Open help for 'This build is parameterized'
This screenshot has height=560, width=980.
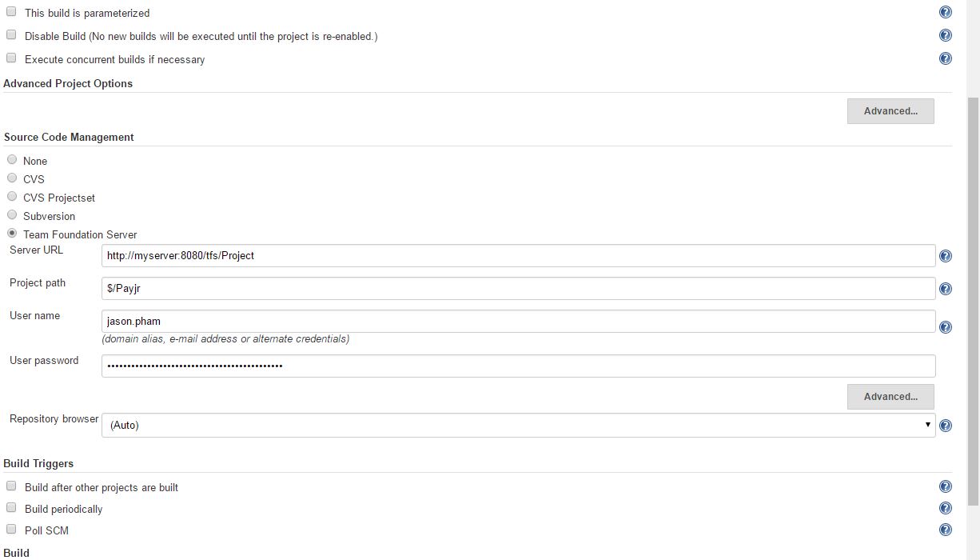(x=946, y=12)
